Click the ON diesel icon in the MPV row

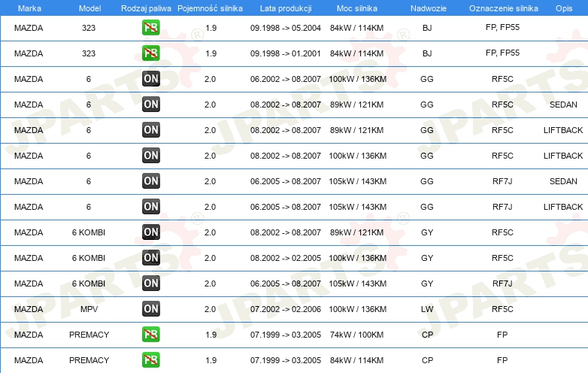pyautogui.click(x=150, y=308)
